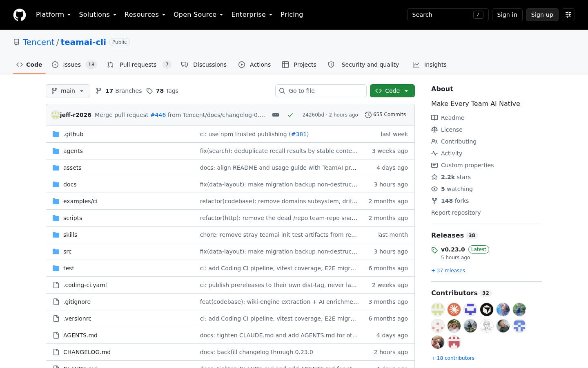Expand the Platform menu
Viewport: 588px width, 368px height.
tap(53, 15)
